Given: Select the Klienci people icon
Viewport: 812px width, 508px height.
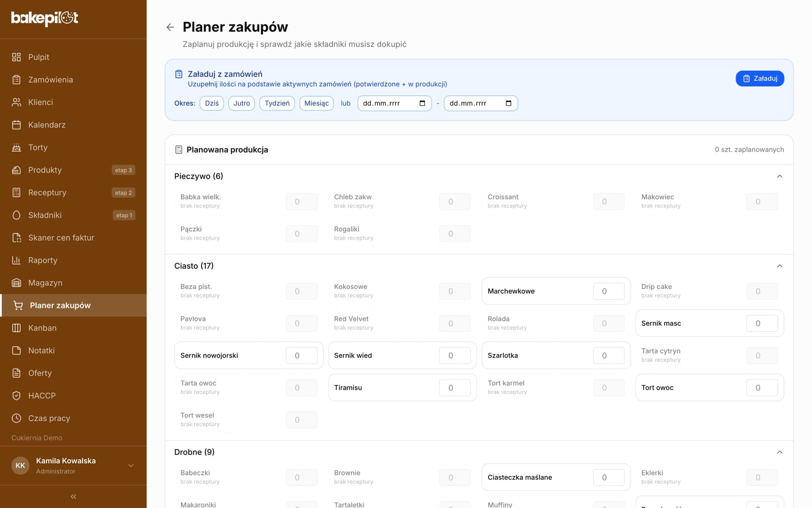Looking at the screenshot, I should coord(17,102).
